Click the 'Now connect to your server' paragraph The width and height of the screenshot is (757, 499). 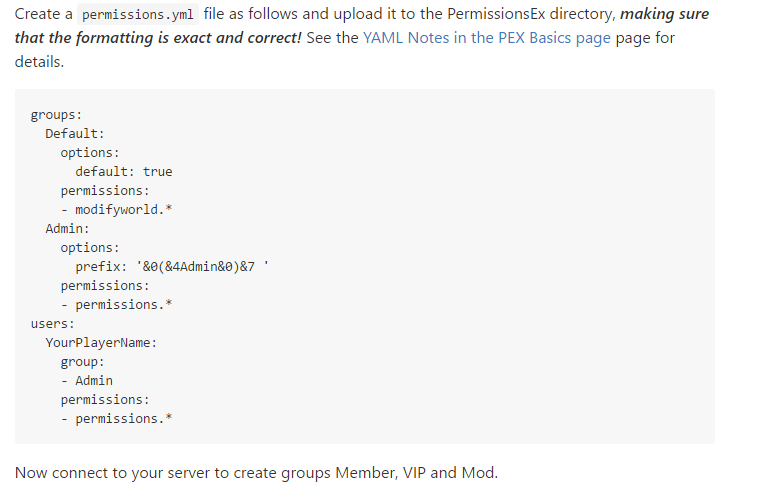click(256, 472)
